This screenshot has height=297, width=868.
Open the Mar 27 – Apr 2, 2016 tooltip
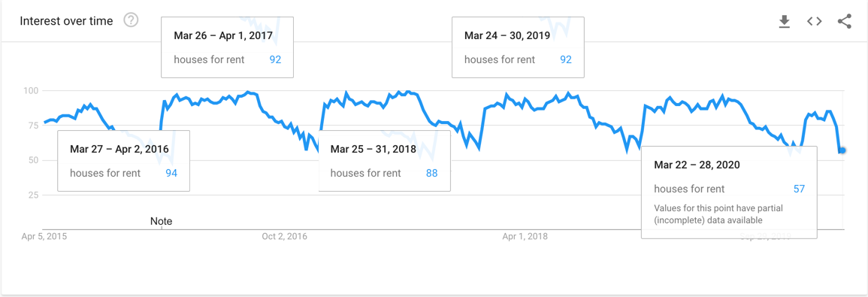(123, 161)
